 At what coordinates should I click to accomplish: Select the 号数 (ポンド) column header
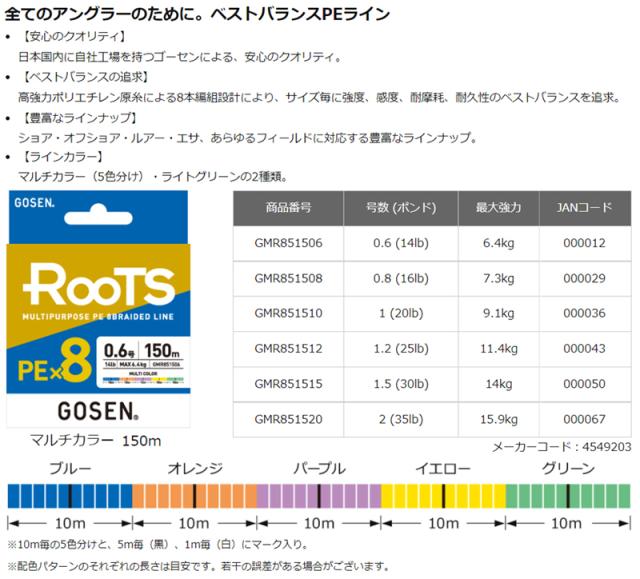[x=401, y=208]
